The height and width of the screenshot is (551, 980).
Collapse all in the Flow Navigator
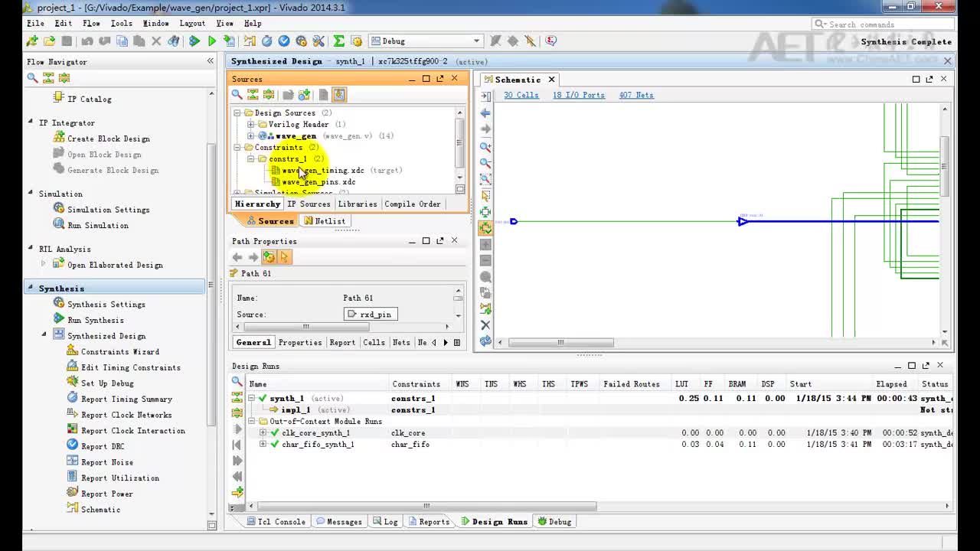click(48, 78)
